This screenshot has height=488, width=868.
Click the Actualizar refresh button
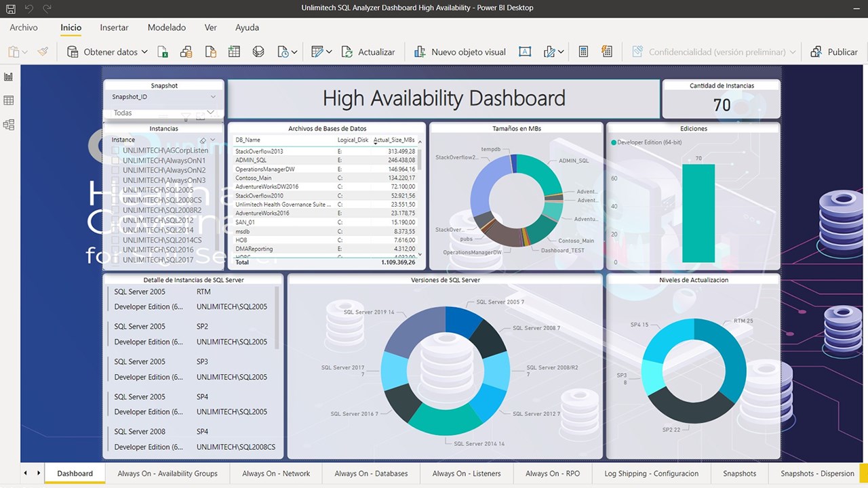tap(368, 52)
